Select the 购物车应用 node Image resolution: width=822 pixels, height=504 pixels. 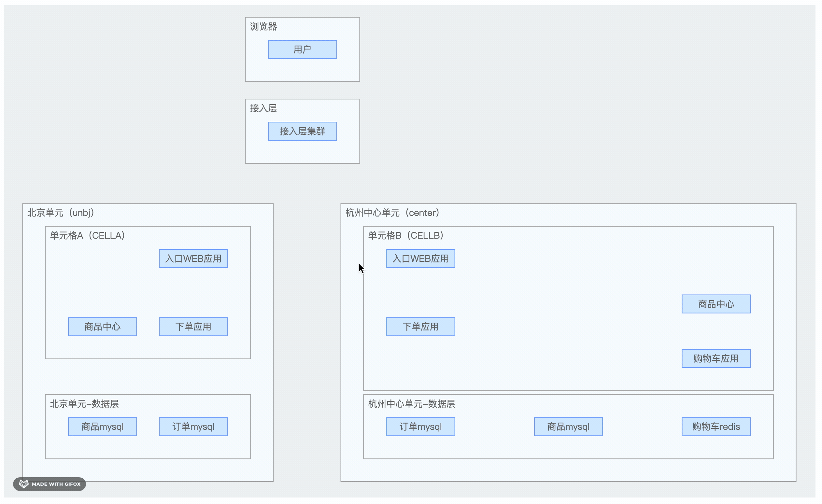click(716, 358)
